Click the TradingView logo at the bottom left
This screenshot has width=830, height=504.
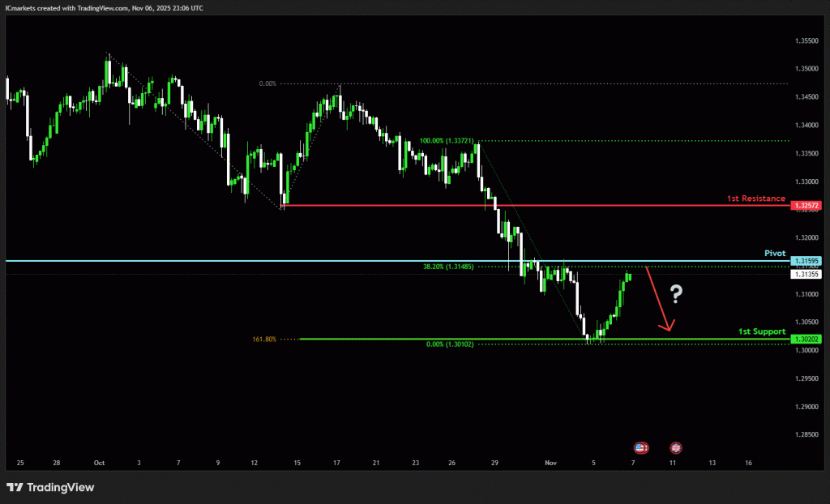[x=50, y=487]
